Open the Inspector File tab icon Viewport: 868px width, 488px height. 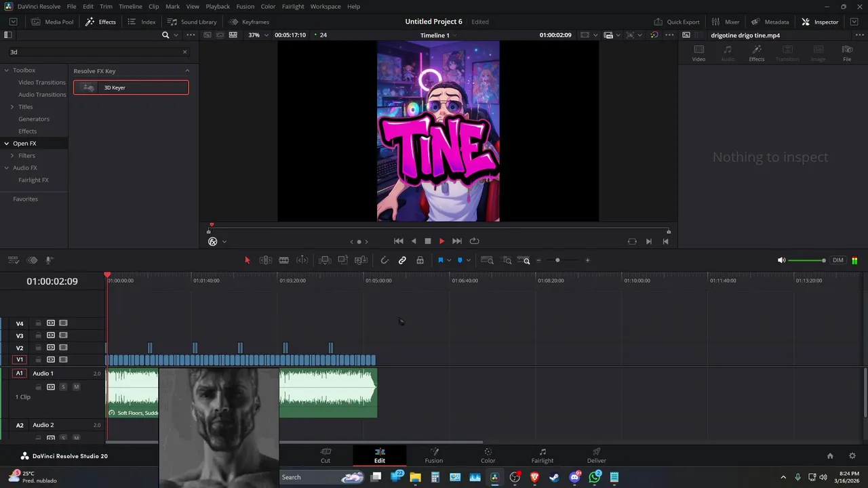(x=847, y=53)
